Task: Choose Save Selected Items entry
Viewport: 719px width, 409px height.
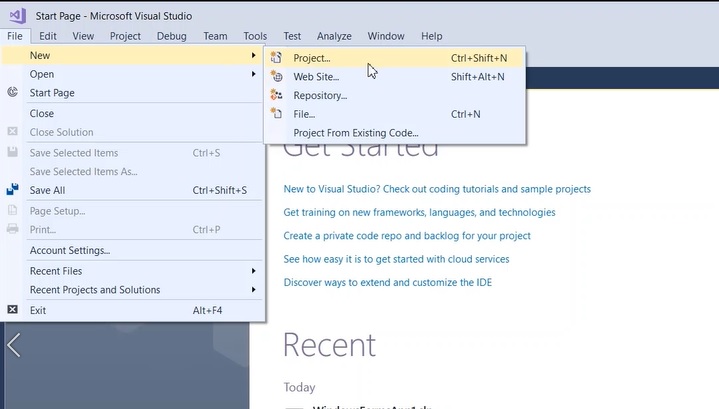Action: 132,153
